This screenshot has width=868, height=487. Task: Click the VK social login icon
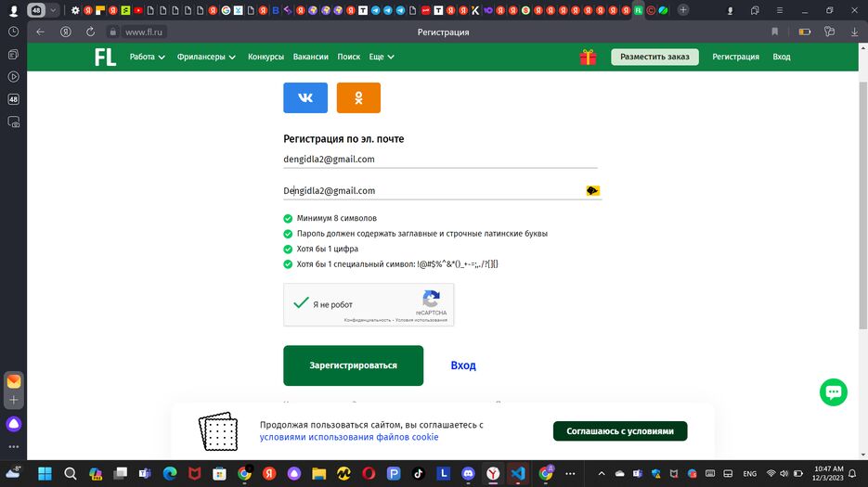(304, 97)
